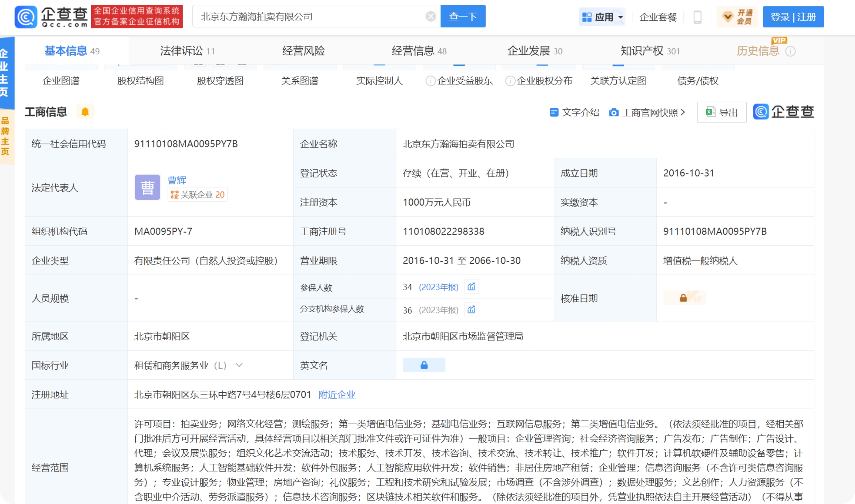855x504 pixels.
Task: Click 成立日期 value 2016-10-31
Action: click(689, 173)
